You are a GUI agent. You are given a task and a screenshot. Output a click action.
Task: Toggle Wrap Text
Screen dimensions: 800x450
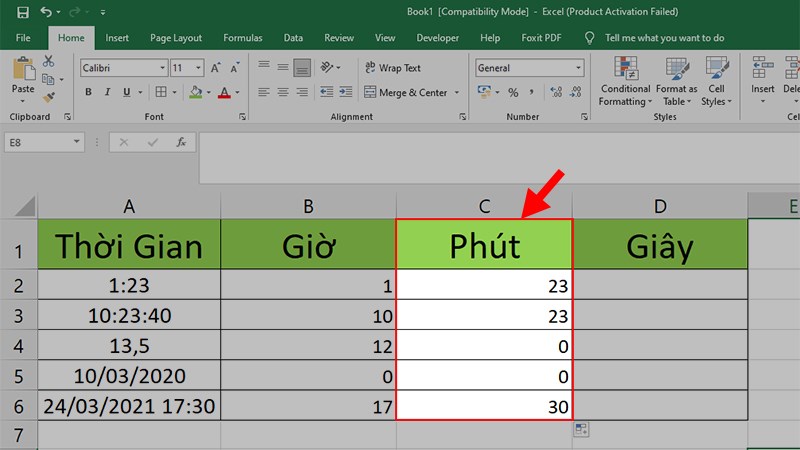click(x=392, y=67)
